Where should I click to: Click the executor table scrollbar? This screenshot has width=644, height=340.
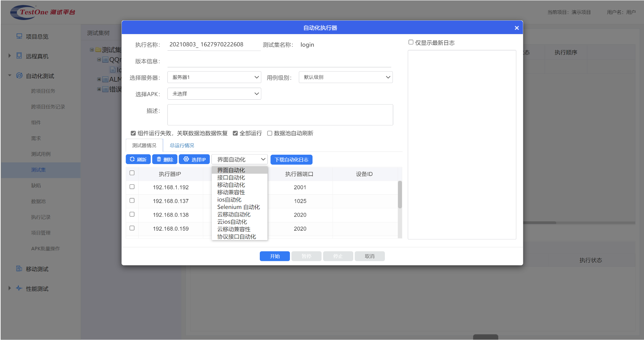point(400,195)
